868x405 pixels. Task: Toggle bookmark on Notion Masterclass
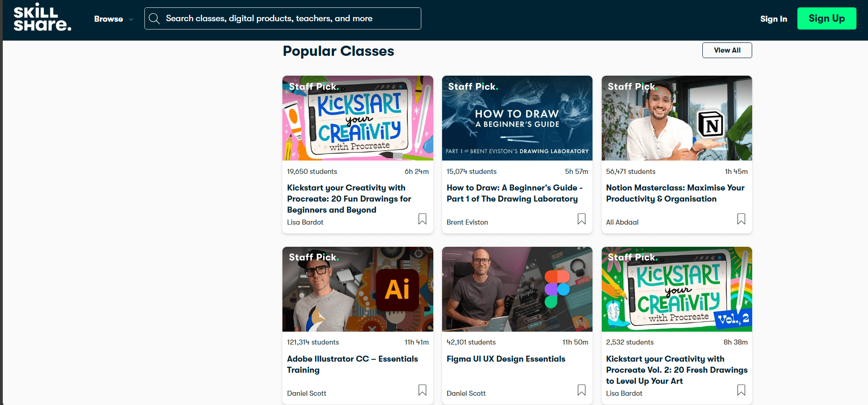pyautogui.click(x=741, y=219)
